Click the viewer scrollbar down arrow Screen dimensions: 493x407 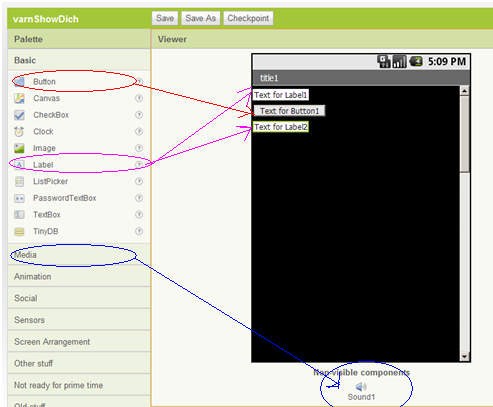click(464, 356)
